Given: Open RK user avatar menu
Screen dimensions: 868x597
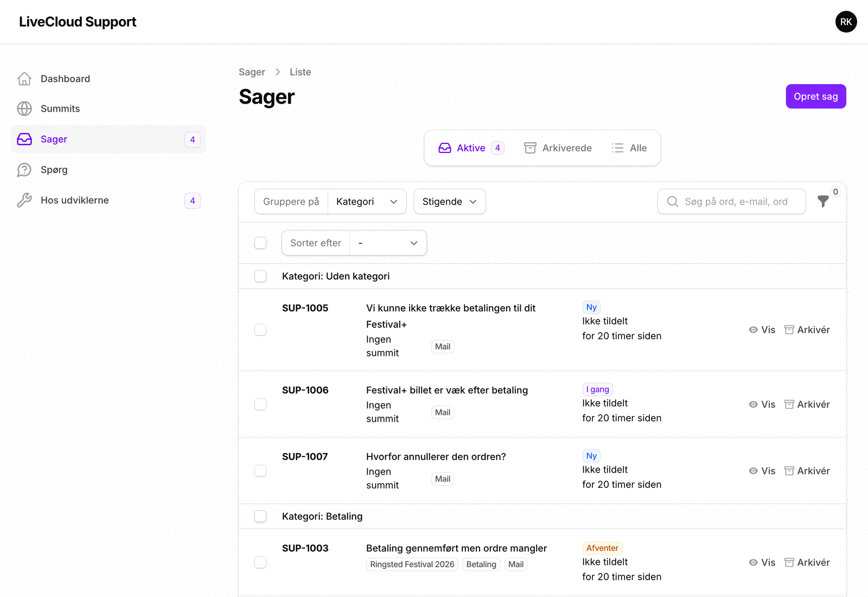Looking at the screenshot, I should (x=846, y=22).
